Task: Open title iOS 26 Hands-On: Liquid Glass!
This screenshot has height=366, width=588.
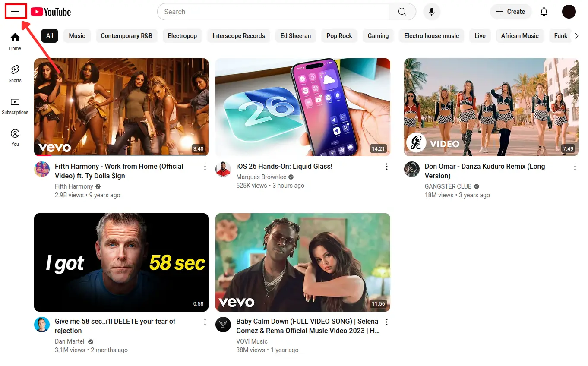Action: [285, 166]
